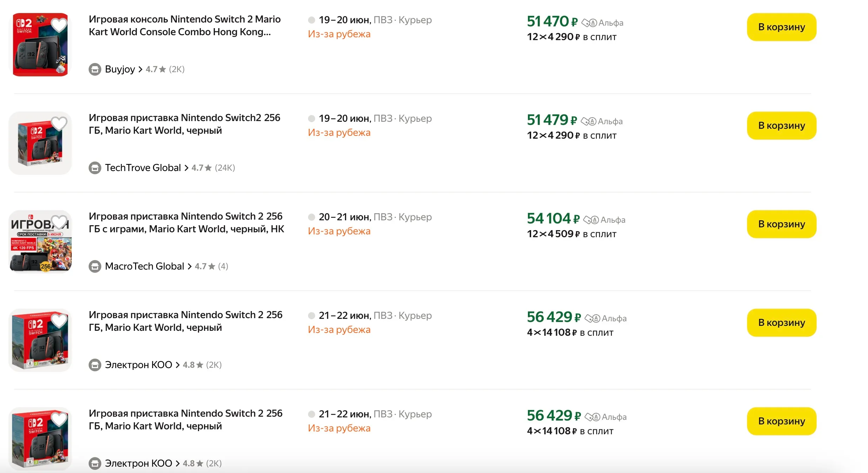This screenshot has width=868, height=473.
Task: Click the TechTrove Global shop icon
Action: point(95,168)
